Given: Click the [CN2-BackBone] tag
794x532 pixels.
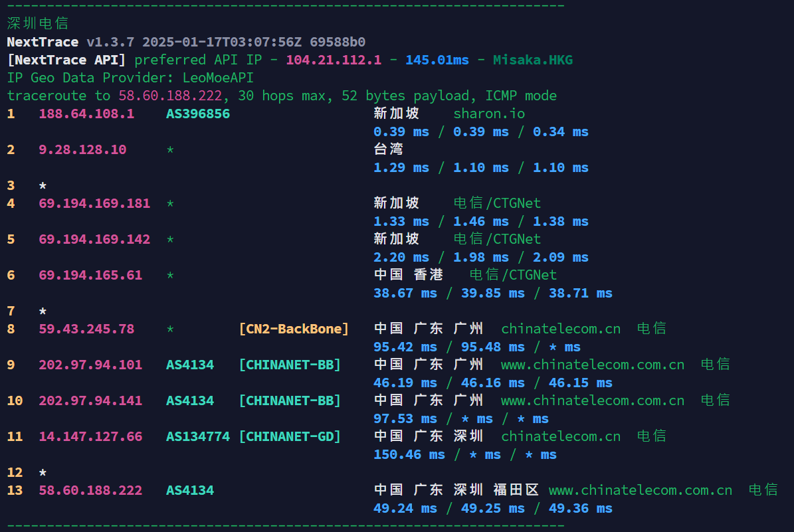Looking at the screenshot, I should tap(294, 329).
